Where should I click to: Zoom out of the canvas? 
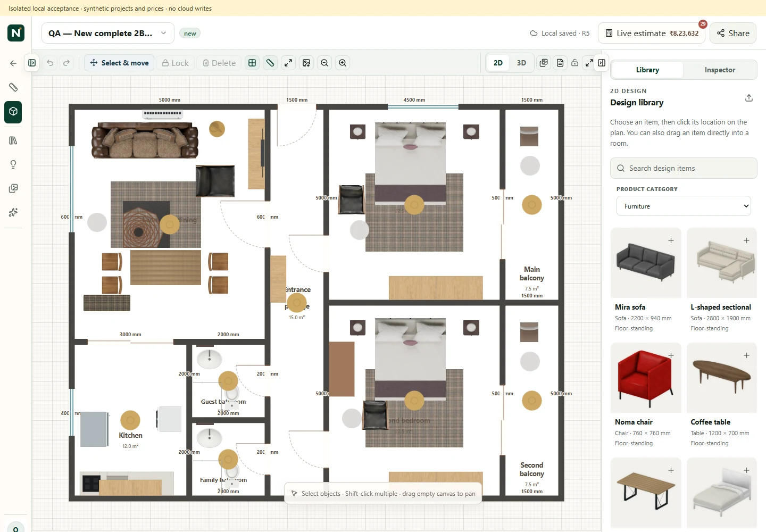point(324,63)
